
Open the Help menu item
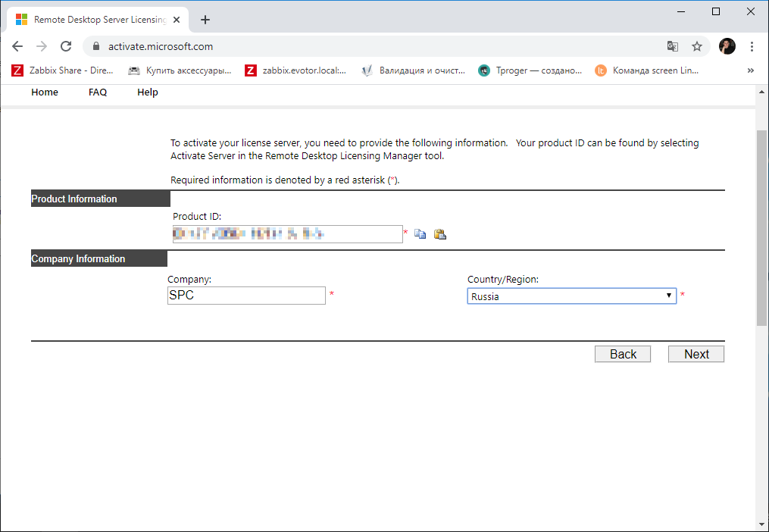[148, 92]
